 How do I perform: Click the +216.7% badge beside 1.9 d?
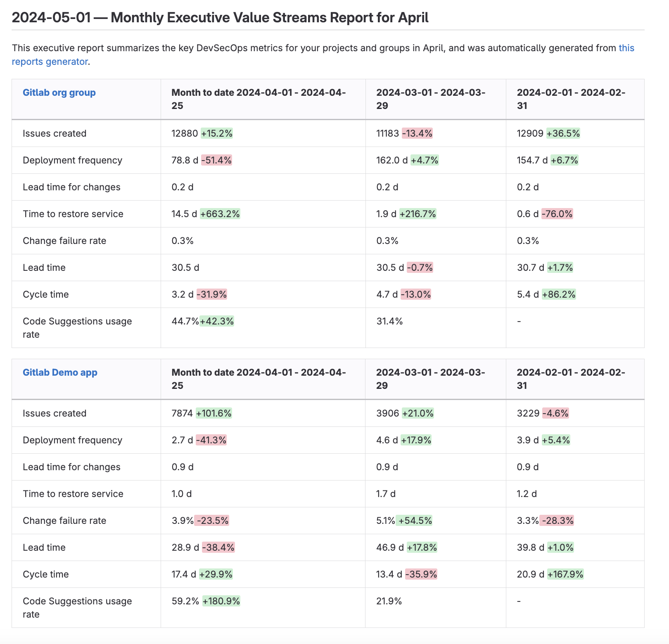coord(418,214)
